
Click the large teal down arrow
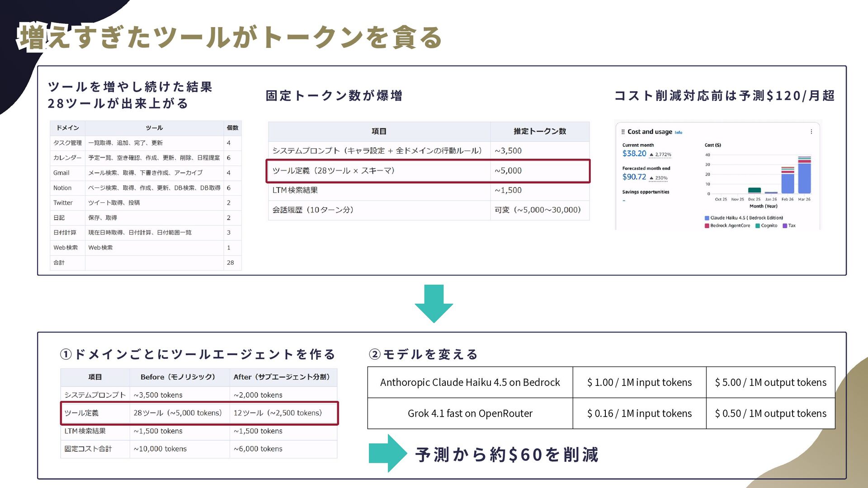coord(434,303)
